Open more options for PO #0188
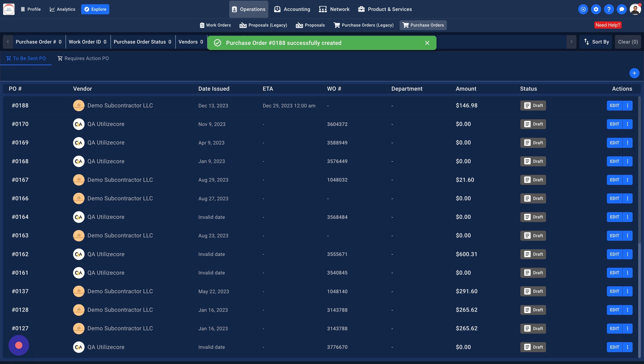Image resolution: width=644 pixels, height=364 pixels. coord(627,105)
